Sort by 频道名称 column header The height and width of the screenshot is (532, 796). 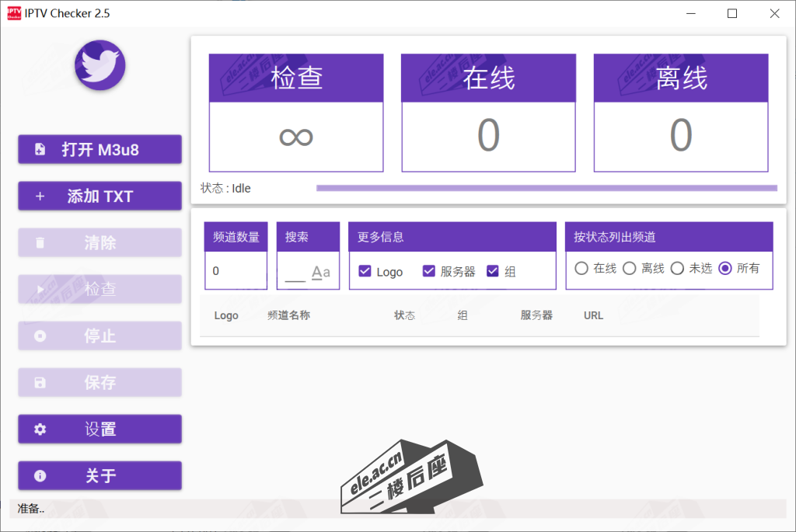[288, 315]
